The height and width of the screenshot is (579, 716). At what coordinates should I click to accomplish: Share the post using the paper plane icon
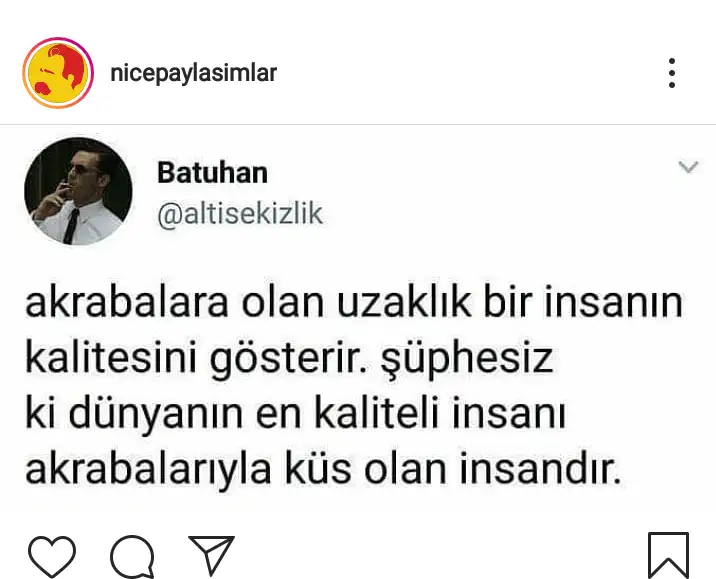tap(211, 554)
